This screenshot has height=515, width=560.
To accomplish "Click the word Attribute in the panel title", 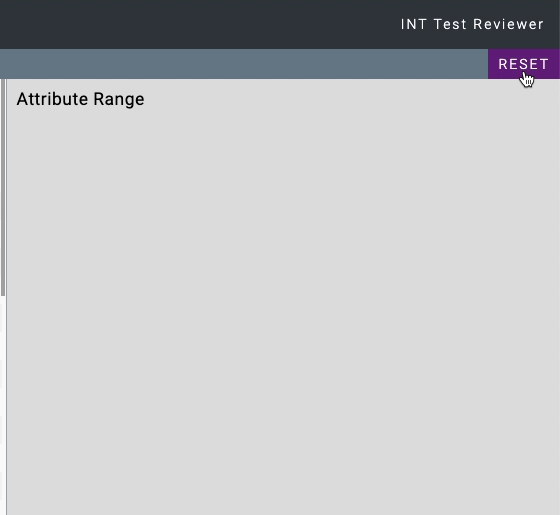I will 52,99.
